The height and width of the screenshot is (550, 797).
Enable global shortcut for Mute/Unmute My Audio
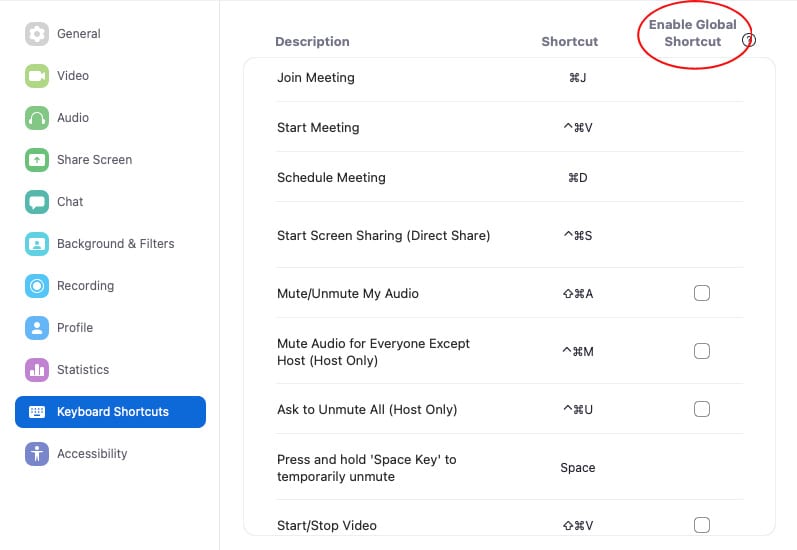[x=701, y=293]
